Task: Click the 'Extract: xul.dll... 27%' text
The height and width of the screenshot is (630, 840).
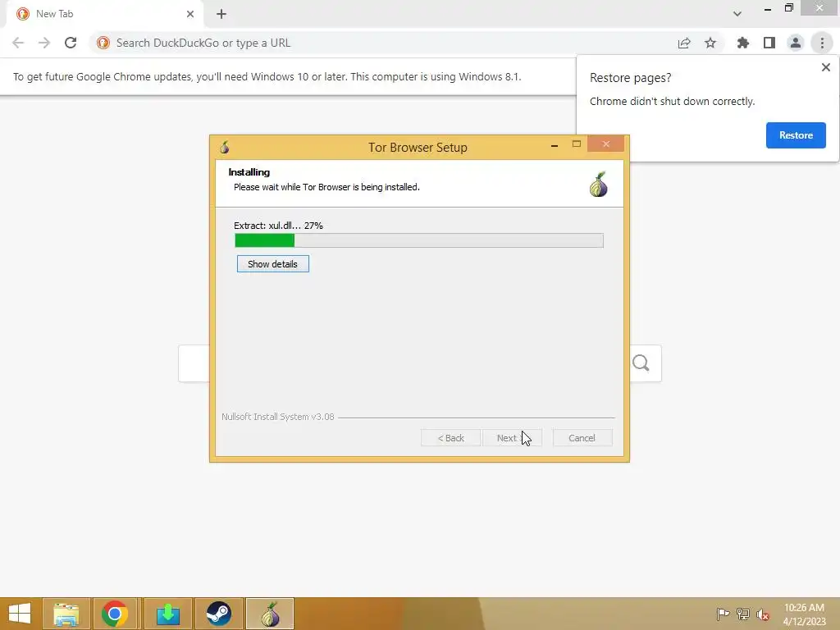Action: pyautogui.click(x=278, y=226)
